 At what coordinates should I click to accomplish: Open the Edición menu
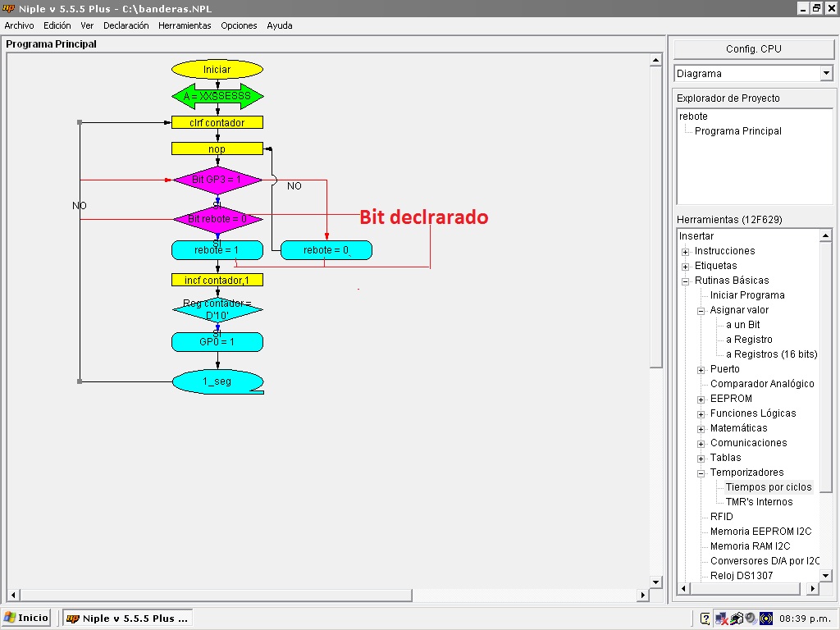click(57, 25)
